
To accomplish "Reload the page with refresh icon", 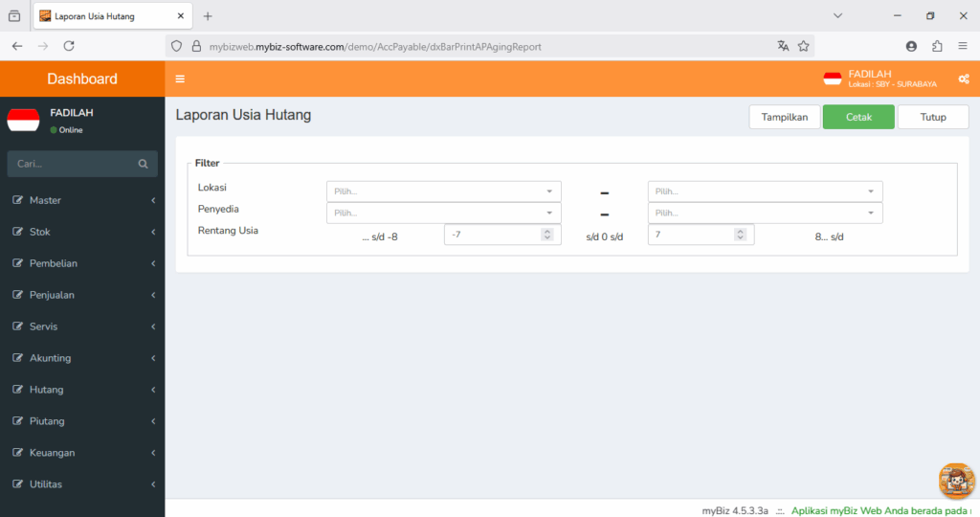I will pos(69,46).
